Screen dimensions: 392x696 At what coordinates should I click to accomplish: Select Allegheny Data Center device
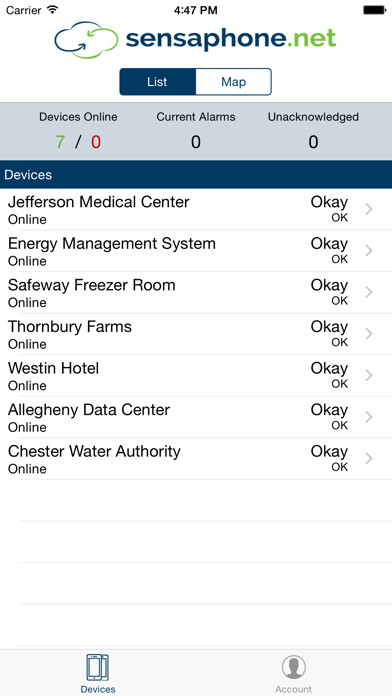coord(196,417)
